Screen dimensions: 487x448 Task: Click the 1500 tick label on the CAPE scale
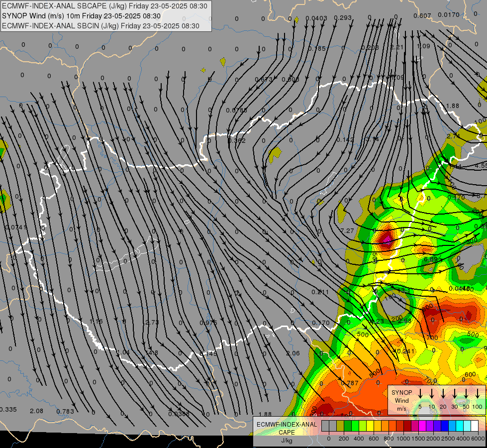coord(418,439)
